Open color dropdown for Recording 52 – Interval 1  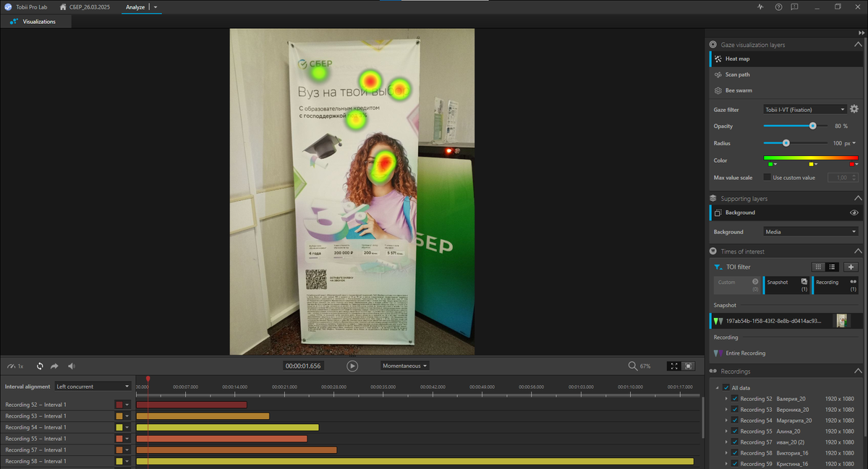click(x=127, y=405)
